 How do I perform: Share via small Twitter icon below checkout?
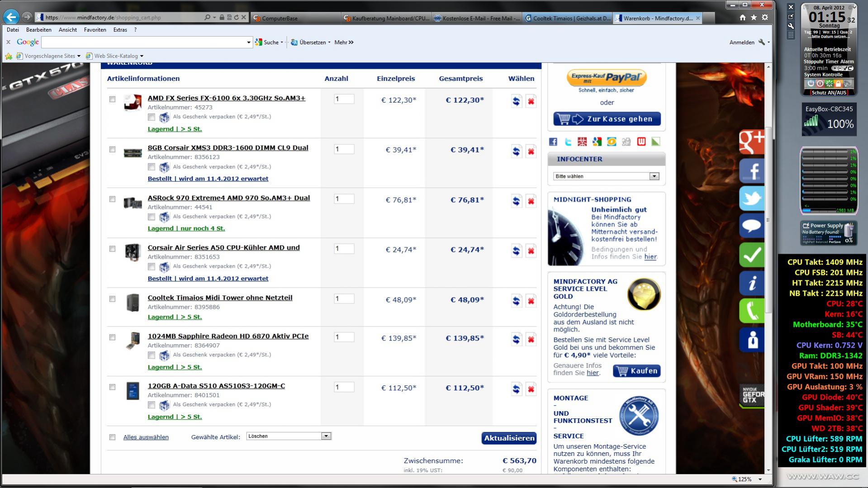(568, 142)
